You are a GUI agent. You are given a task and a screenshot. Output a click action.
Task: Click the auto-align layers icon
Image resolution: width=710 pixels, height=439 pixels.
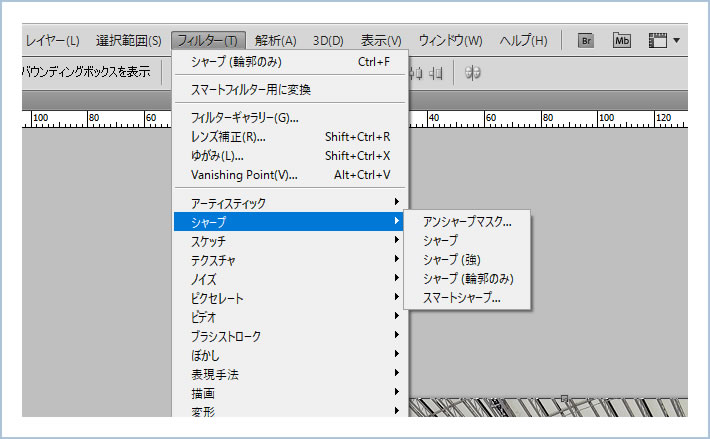coord(472,73)
